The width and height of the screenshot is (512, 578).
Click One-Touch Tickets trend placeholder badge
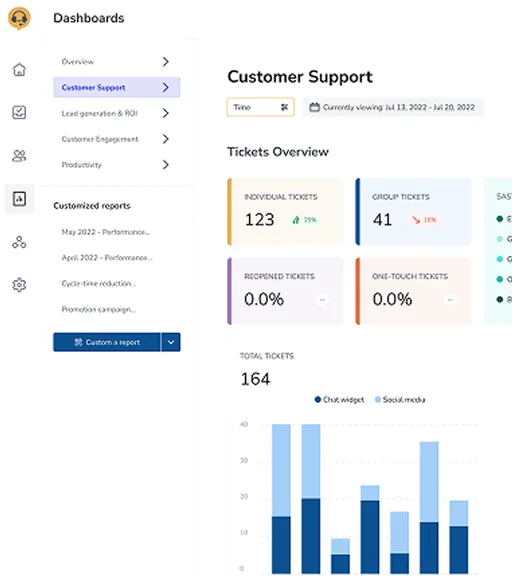[450, 300]
